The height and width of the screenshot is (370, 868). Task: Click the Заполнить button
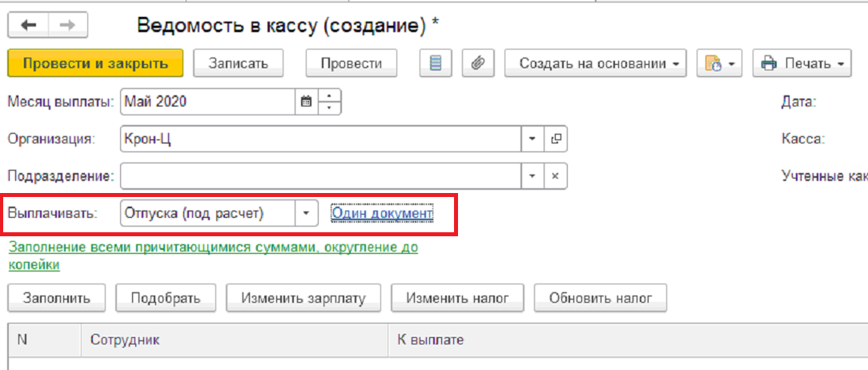(57, 298)
